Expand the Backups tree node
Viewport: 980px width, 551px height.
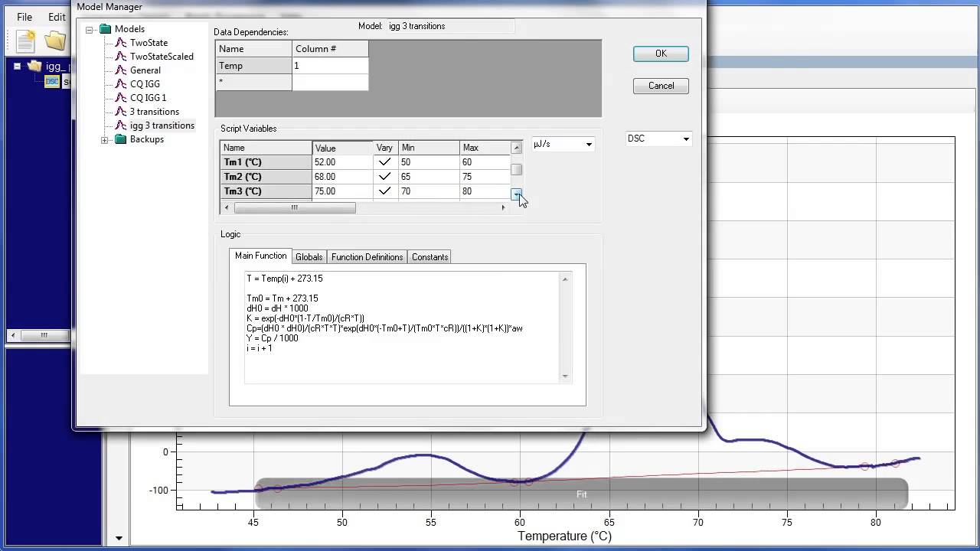(103, 139)
